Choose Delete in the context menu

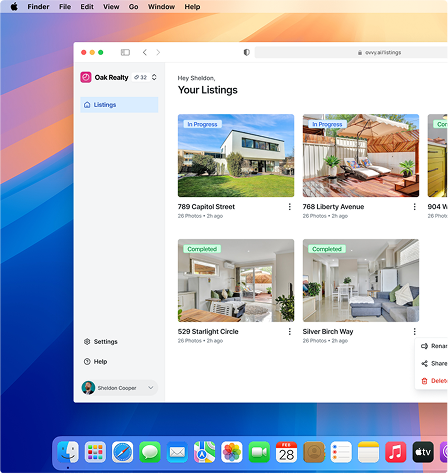tap(433, 381)
